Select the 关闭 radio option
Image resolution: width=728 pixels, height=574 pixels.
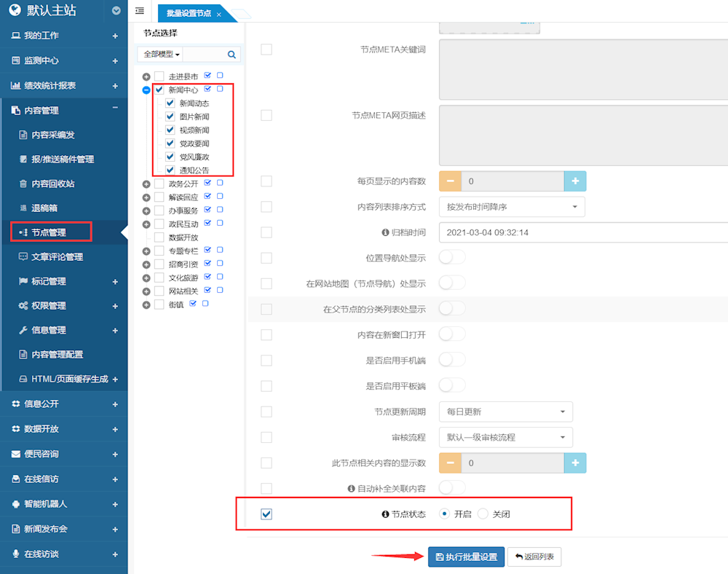coord(483,514)
